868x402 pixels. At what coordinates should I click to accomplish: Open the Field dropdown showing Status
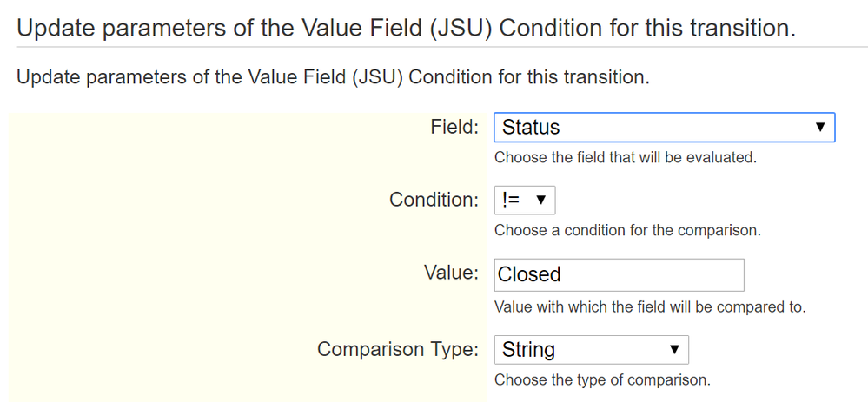pyautogui.click(x=664, y=128)
